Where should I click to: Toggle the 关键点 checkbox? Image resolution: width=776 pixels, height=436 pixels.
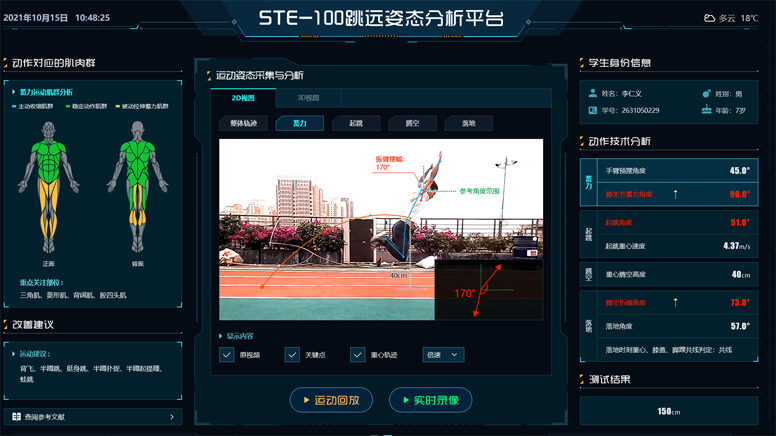point(292,355)
